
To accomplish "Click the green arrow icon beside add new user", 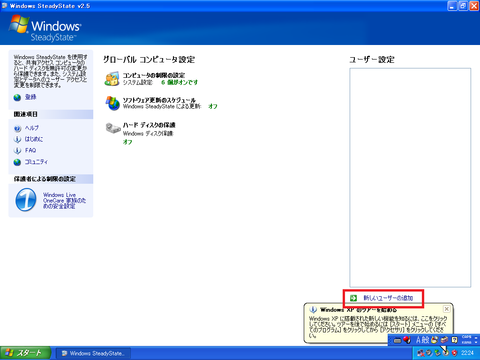I will point(354,298).
